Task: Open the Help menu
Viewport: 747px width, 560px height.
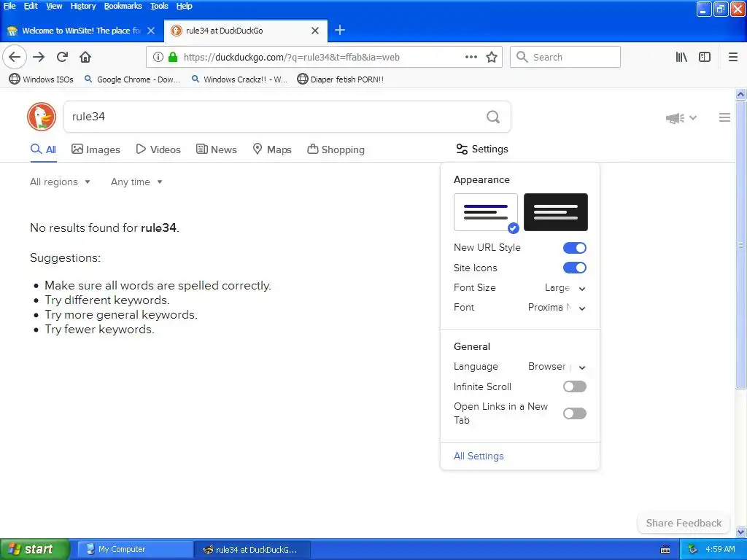Action: coord(184,6)
